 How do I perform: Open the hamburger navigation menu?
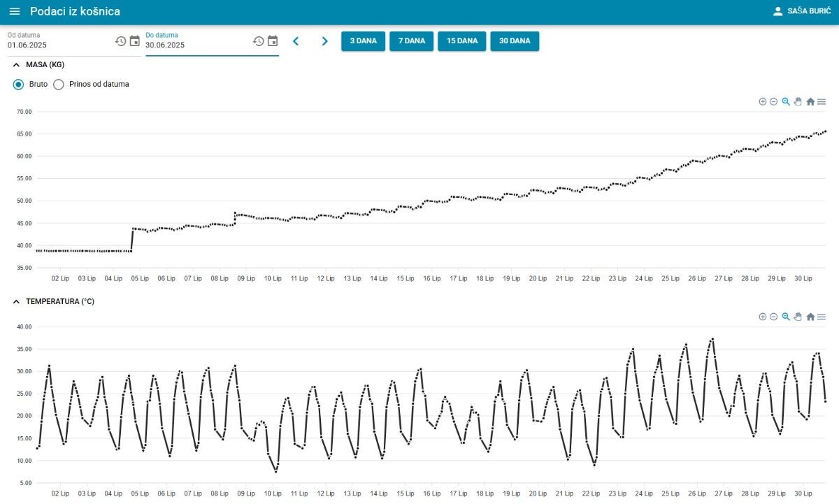click(15, 12)
